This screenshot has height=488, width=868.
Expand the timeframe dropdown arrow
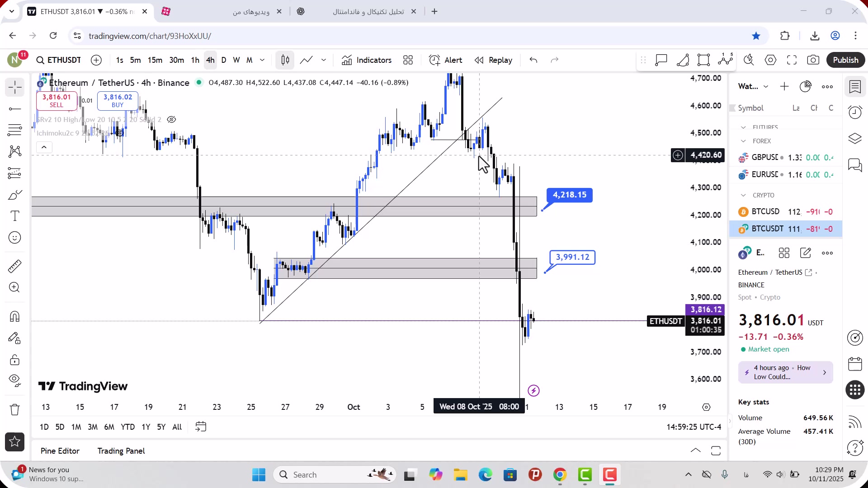[x=262, y=60]
